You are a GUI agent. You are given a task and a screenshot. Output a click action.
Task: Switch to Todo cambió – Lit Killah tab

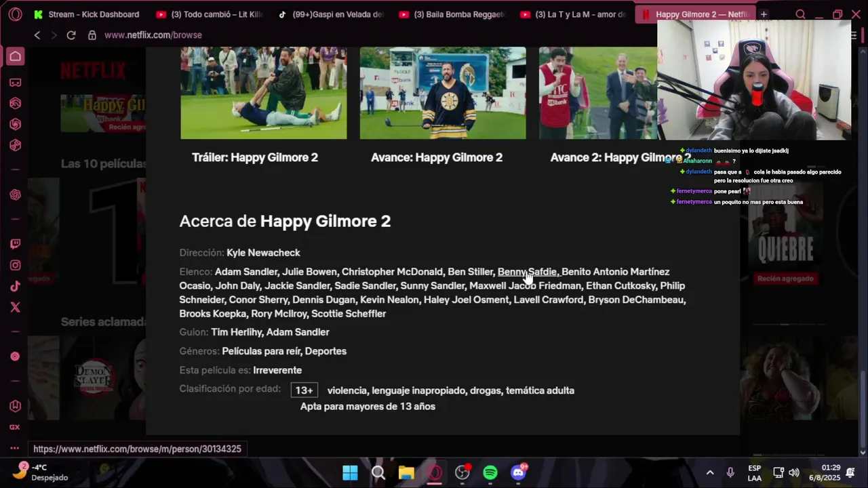click(x=209, y=14)
